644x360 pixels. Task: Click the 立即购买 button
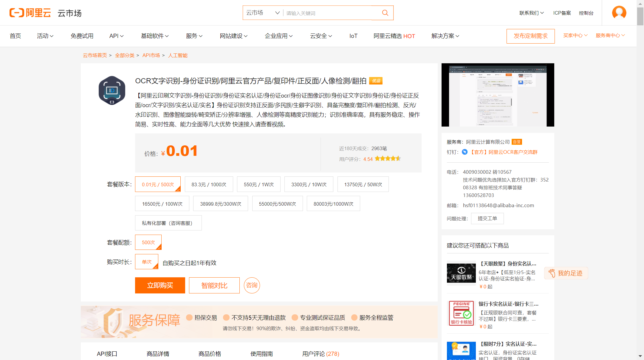point(160,285)
